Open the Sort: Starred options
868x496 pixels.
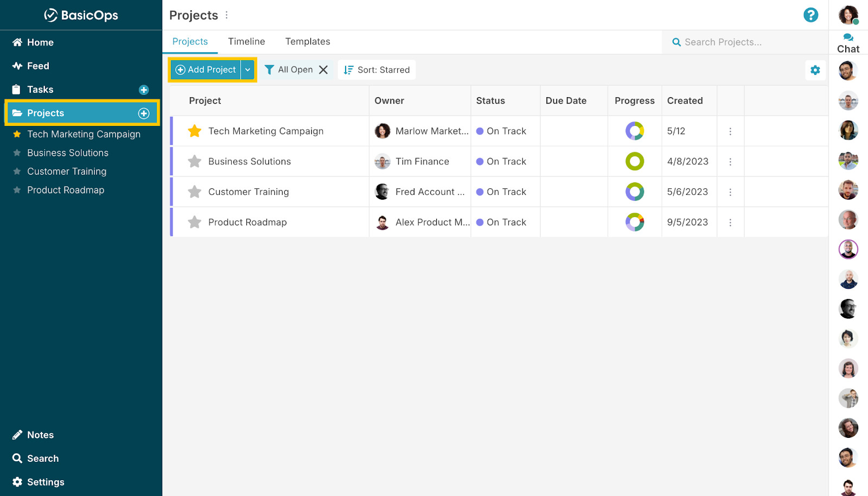[x=376, y=69]
